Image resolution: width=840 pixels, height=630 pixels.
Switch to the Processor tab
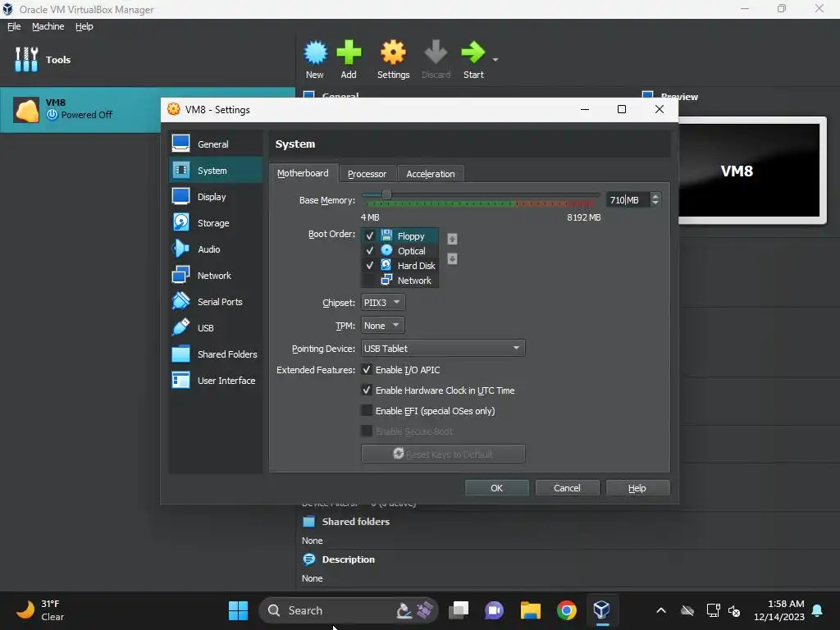pos(367,174)
